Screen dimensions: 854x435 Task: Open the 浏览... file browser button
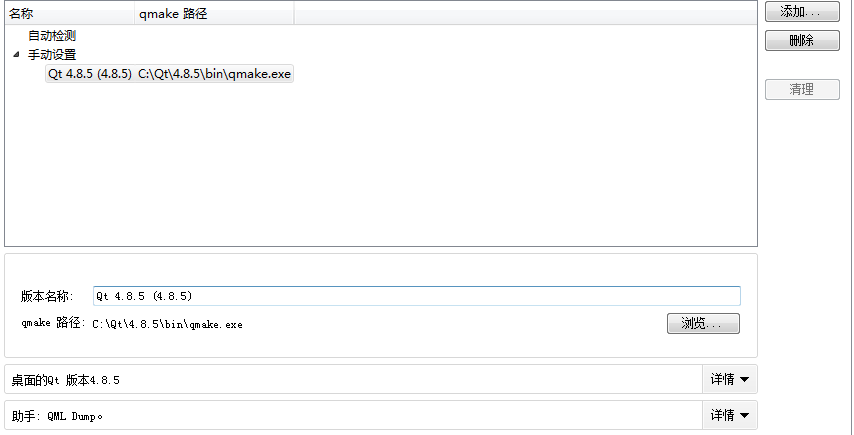703,324
